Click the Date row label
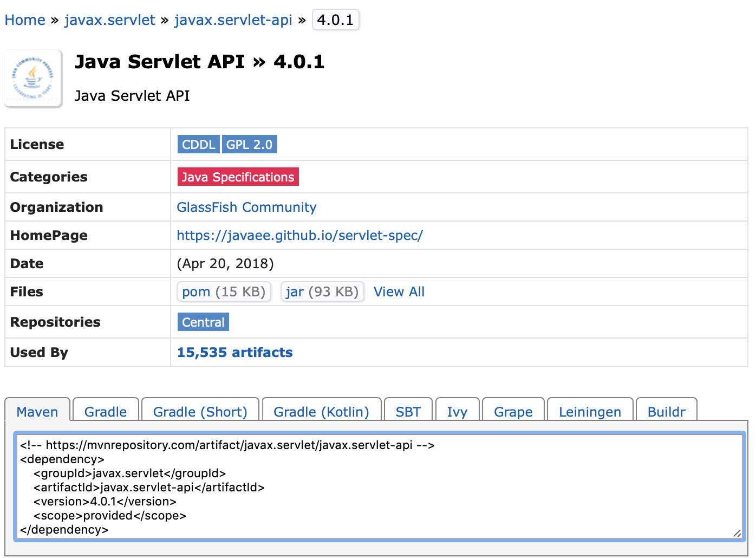The width and height of the screenshot is (756, 558). click(27, 263)
